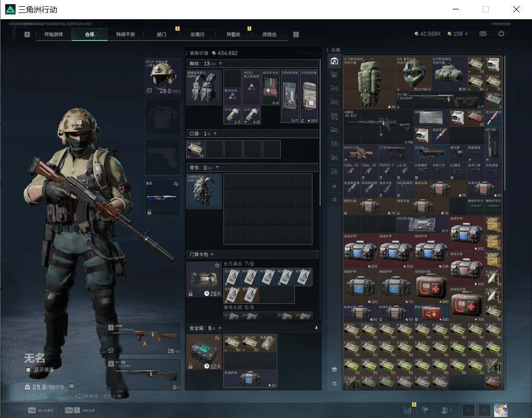This screenshot has height=418, width=532.
Task: Go to the 交易行 tab
Action: pyautogui.click(x=197, y=34)
